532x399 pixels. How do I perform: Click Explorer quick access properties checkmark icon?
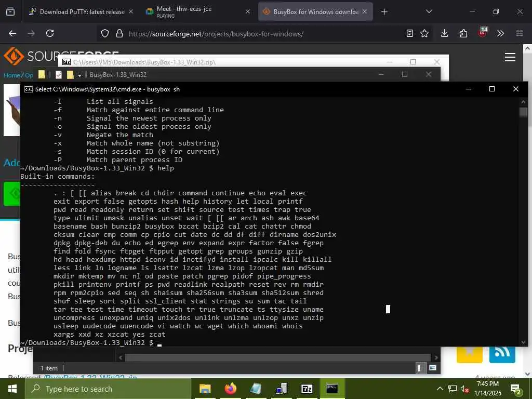(59, 75)
